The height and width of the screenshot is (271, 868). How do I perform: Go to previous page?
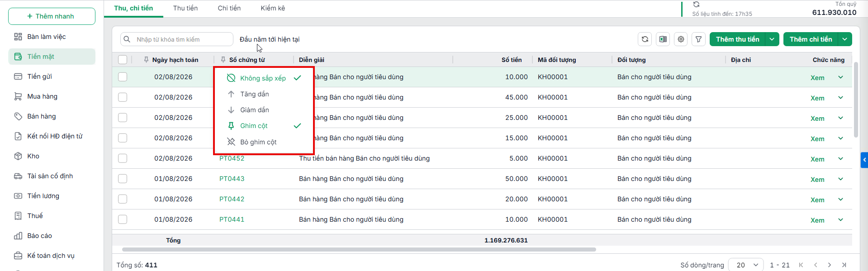(x=816, y=265)
